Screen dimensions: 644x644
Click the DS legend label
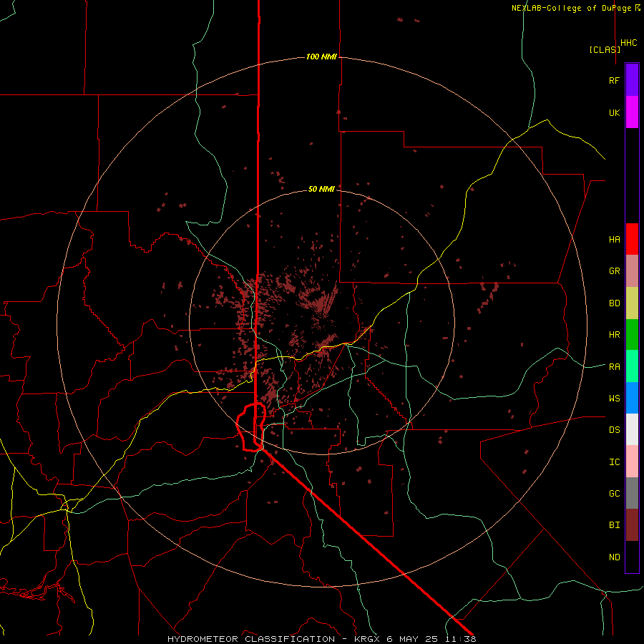(614, 430)
